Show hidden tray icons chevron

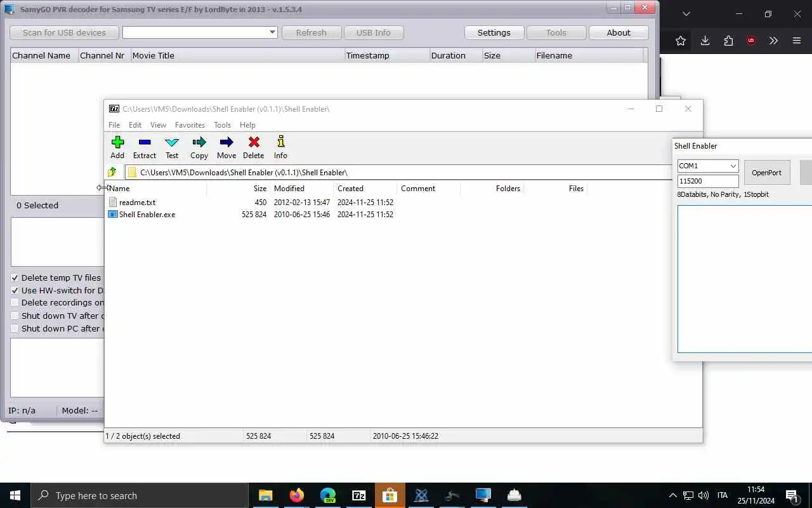click(x=672, y=495)
